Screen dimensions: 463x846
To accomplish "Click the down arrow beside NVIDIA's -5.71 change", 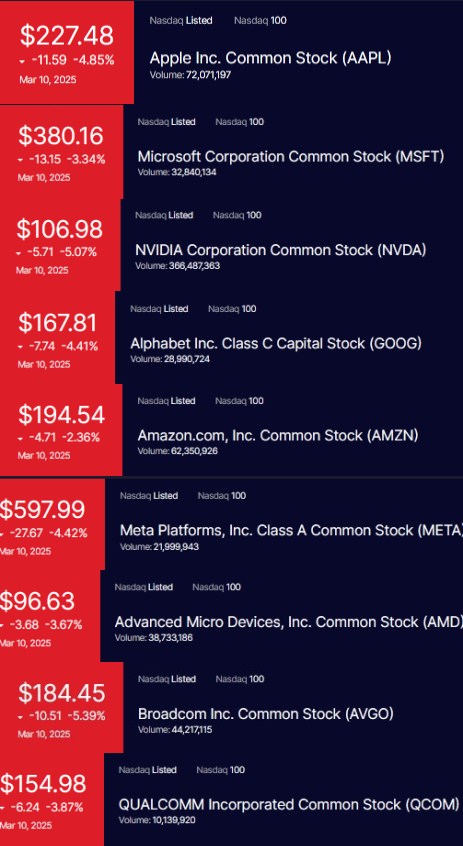I will click(19, 253).
